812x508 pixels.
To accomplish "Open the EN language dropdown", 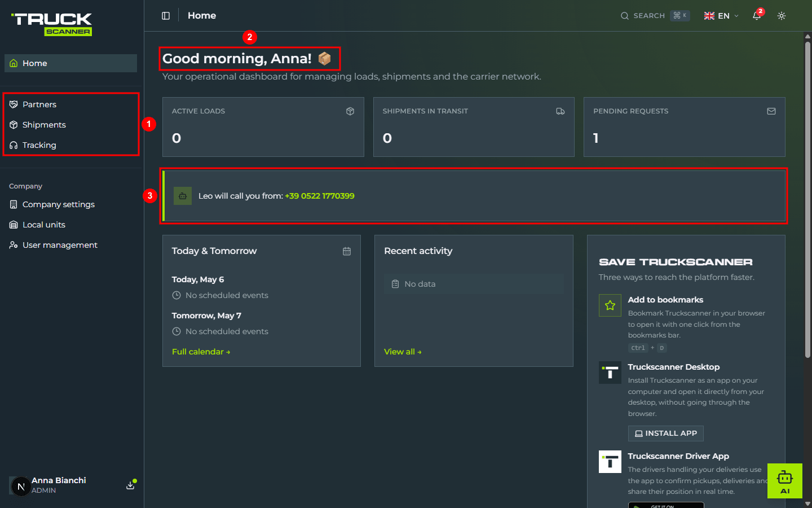I will (x=721, y=16).
